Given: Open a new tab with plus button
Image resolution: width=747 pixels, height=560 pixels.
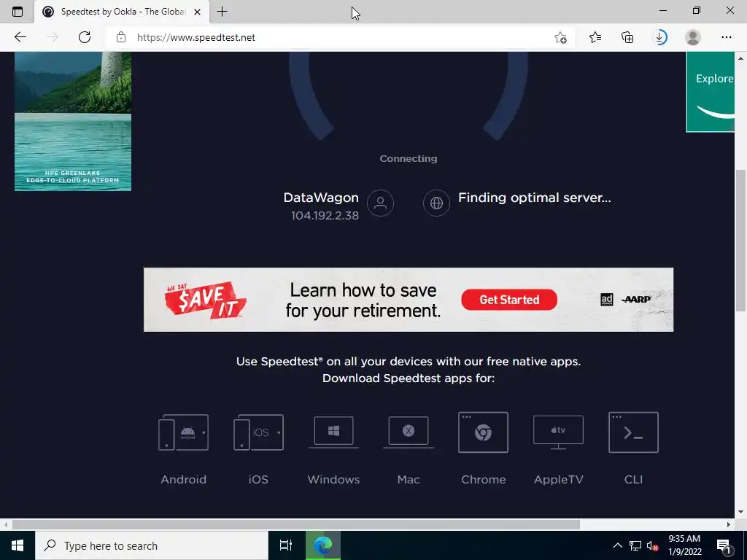Looking at the screenshot, I should (x=222, y=12).
